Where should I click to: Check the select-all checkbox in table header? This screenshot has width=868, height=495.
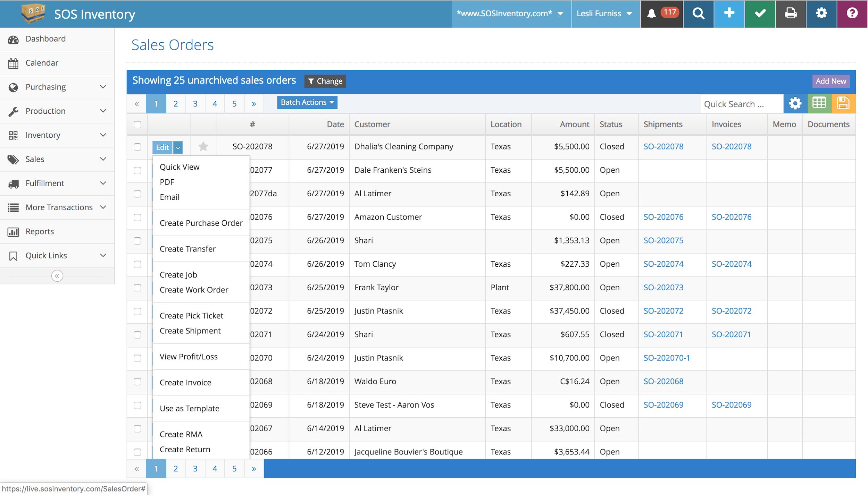tap(137, 125)
